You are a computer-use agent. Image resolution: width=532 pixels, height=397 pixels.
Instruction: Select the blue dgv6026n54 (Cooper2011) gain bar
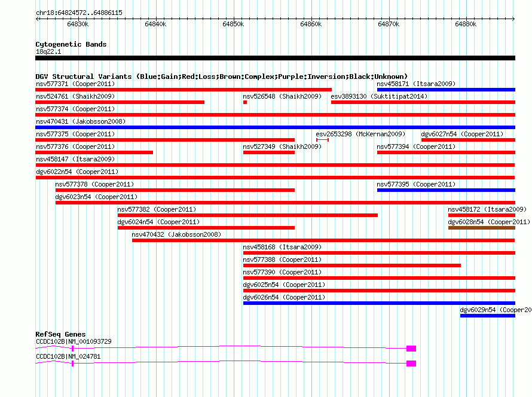coord(379,303)
